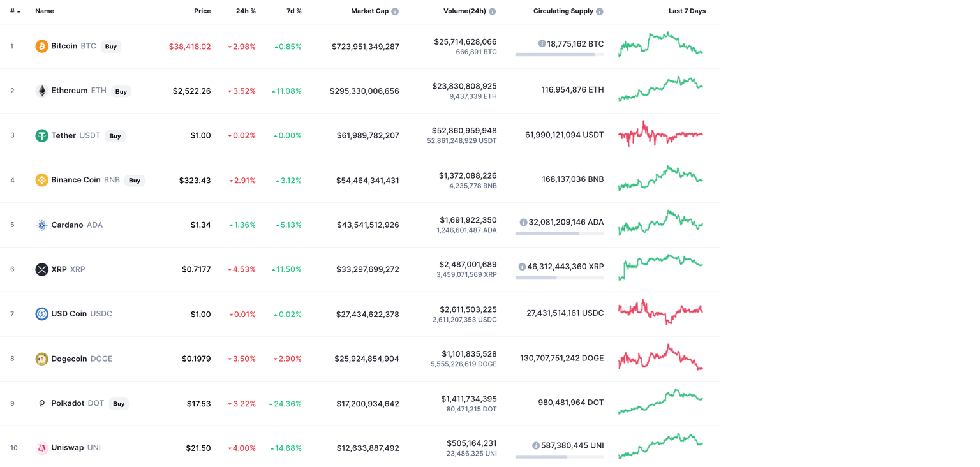Click the Bitcoin logo icon
Image resolution: width=980 pixels, height=467 pixels.
41,46
